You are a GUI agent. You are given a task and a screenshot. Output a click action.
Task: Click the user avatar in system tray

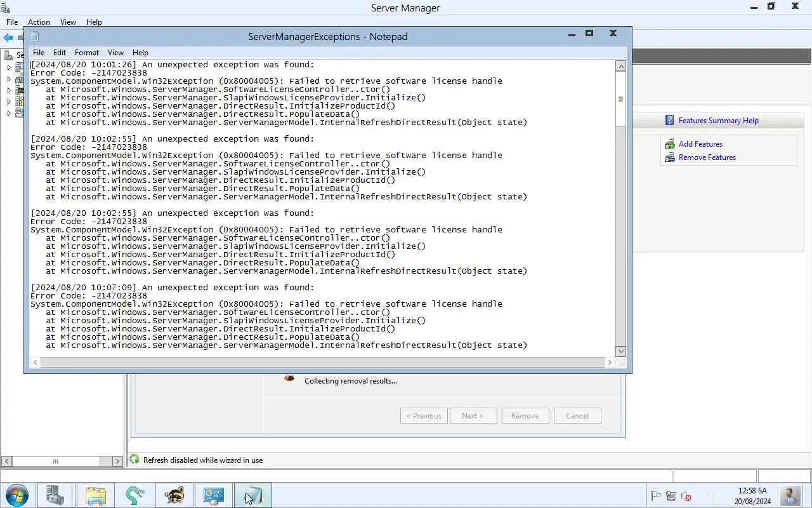790,495
